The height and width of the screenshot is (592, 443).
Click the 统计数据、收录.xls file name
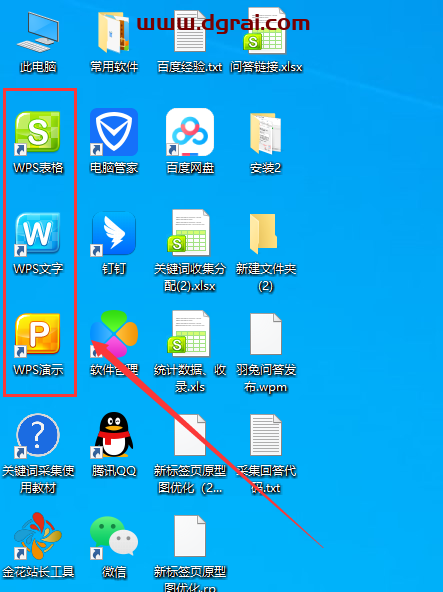[x=190, y=378]
